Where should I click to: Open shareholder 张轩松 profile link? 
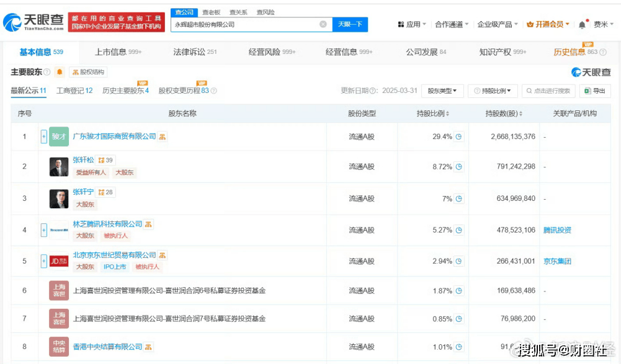[84, 160]
